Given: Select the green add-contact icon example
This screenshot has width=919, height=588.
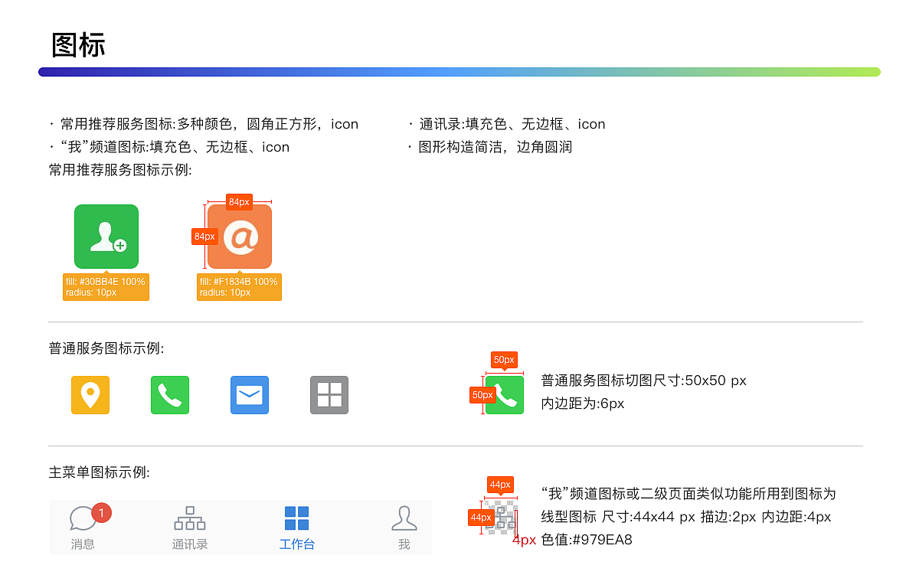Looking at the screenshot, I should [106, 236].
